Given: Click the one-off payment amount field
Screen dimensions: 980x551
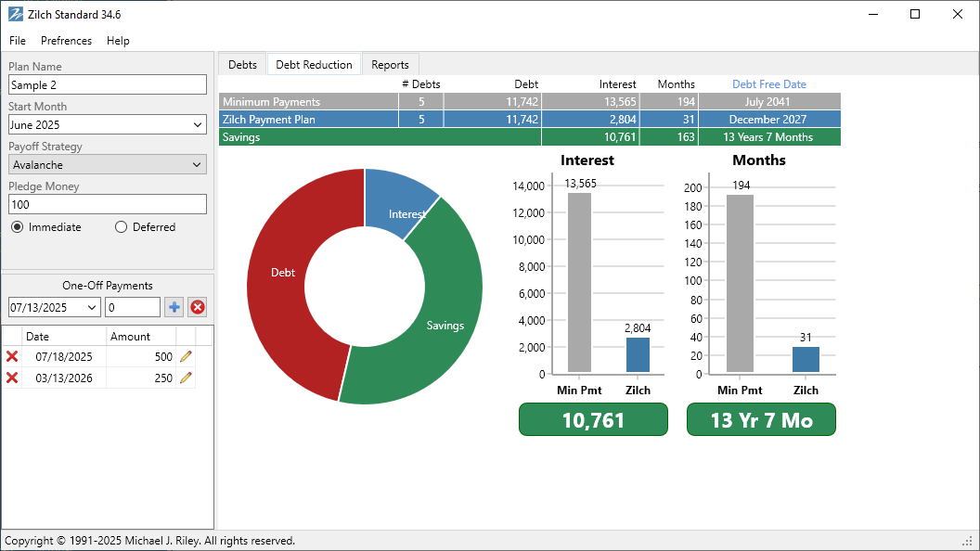Looking at the screenshot, I should pos(133,307).
